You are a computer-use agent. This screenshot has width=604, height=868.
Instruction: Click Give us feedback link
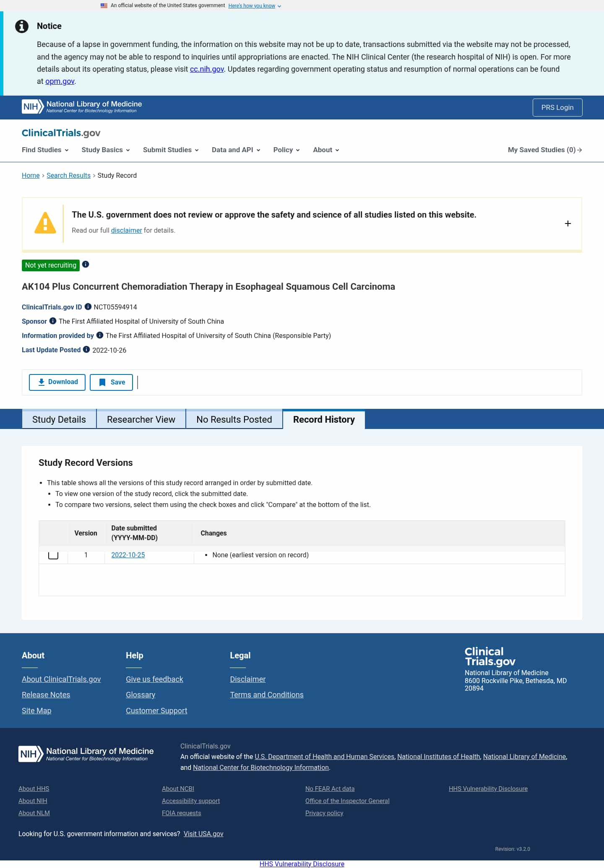click(x=154, y=679)
